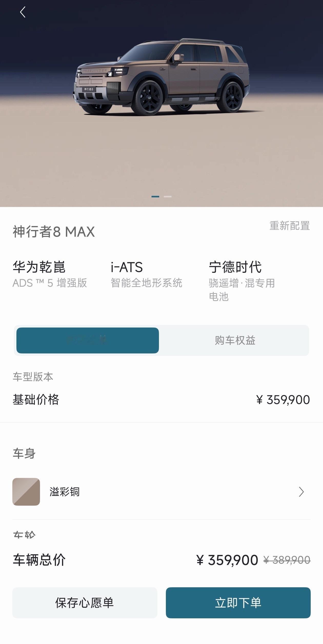Go to second carousel page indicator
This screenshot has height=644, width=323.
(168, 197)
